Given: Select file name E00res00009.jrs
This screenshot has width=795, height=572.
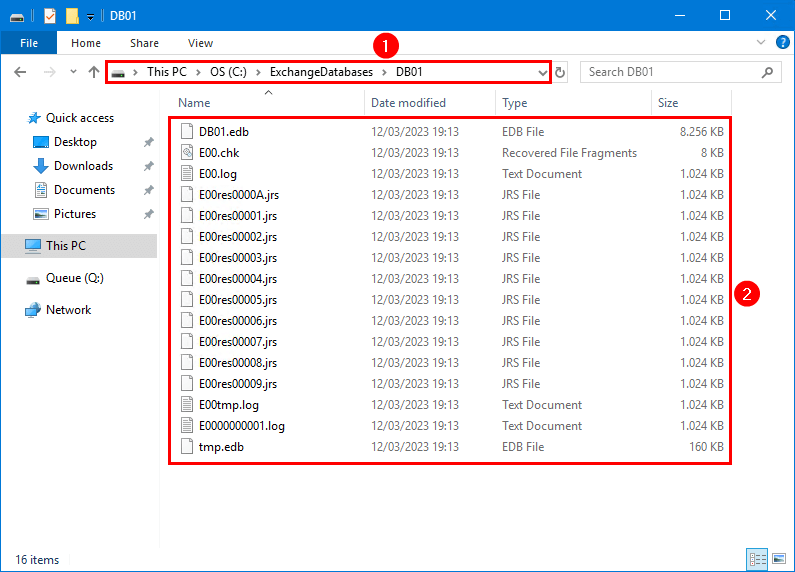Looking at the screenshot, I should pos(238,384).
